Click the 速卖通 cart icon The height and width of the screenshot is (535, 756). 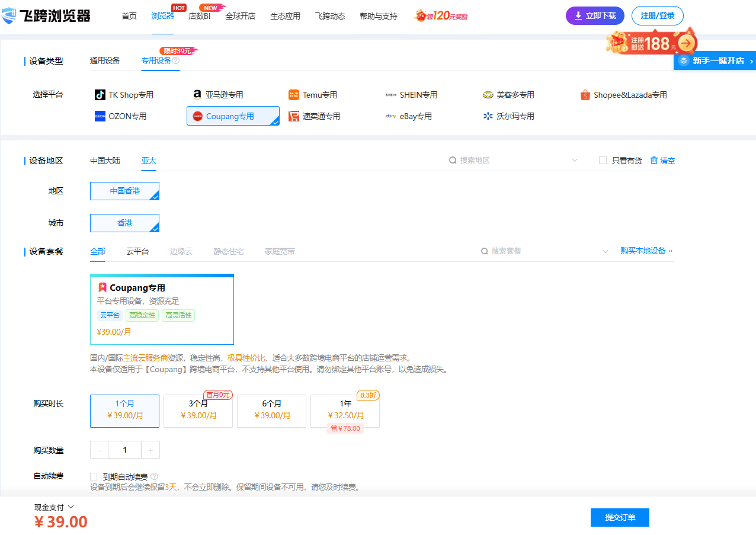(294, 116)
